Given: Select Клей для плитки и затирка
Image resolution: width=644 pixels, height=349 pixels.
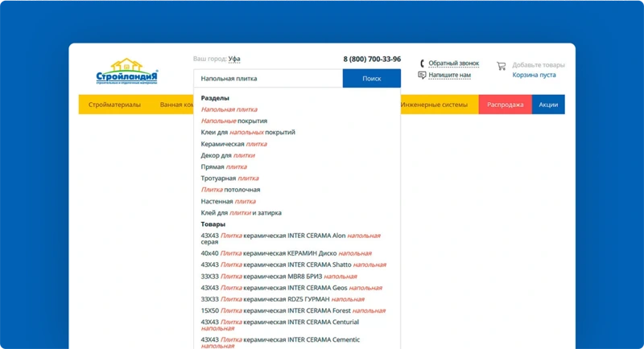Looking at the screenshot, I should (x=241, y=213).
